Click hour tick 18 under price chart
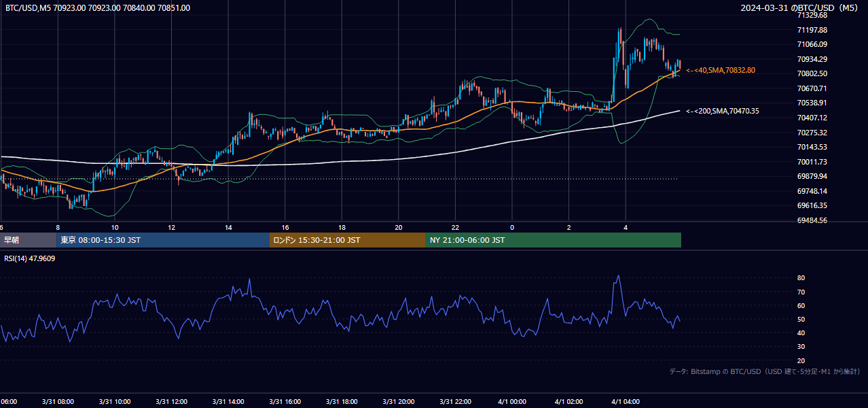Screen dimensions: 868x408 tap(342, 227)
